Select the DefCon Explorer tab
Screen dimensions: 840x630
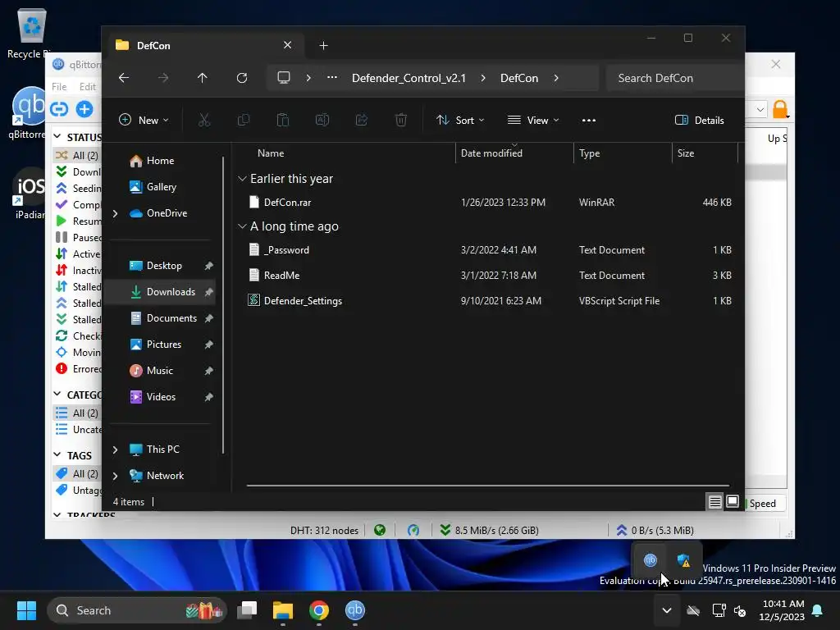pyautogui.click(x=206, y=46)
